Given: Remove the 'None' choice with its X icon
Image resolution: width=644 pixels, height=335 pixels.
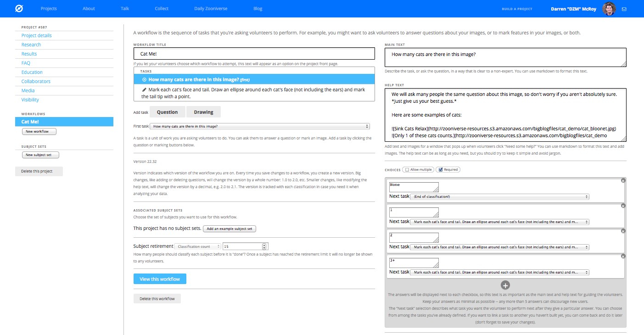Looking at the screenshot, I should click(623, 181).
